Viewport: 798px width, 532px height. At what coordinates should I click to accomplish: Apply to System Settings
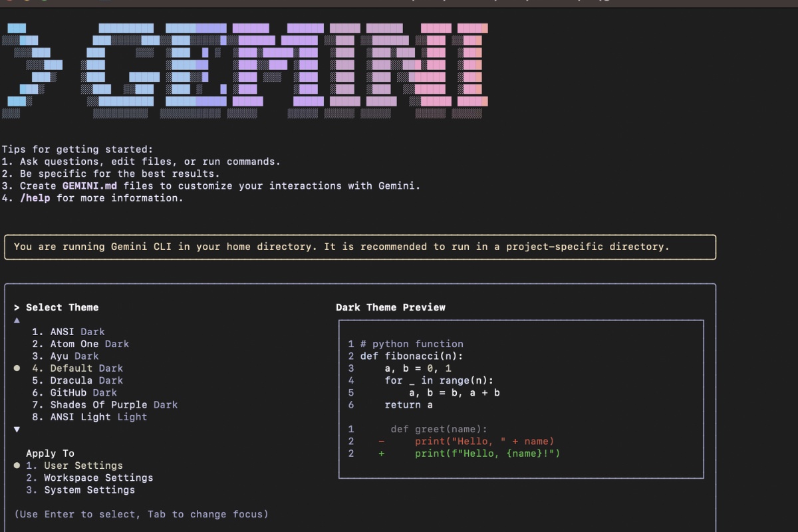tap(80, 490)
